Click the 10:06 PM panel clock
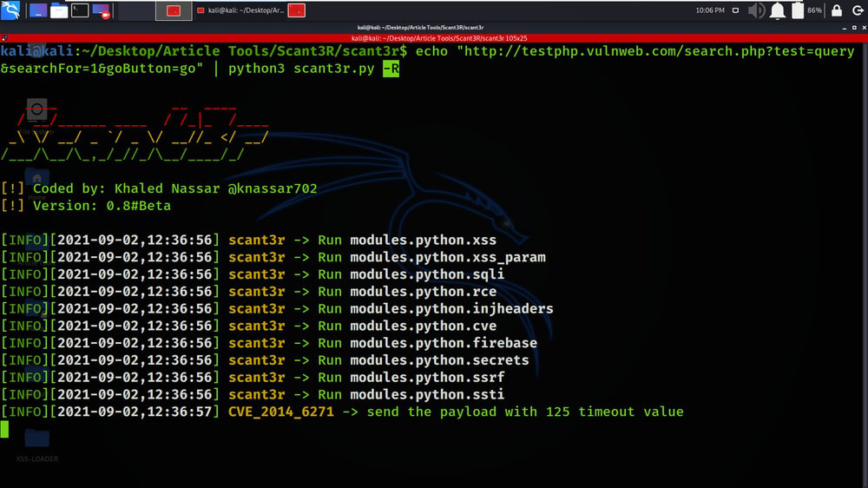Screen dimensions: 868x488 [x=710, y=10]
